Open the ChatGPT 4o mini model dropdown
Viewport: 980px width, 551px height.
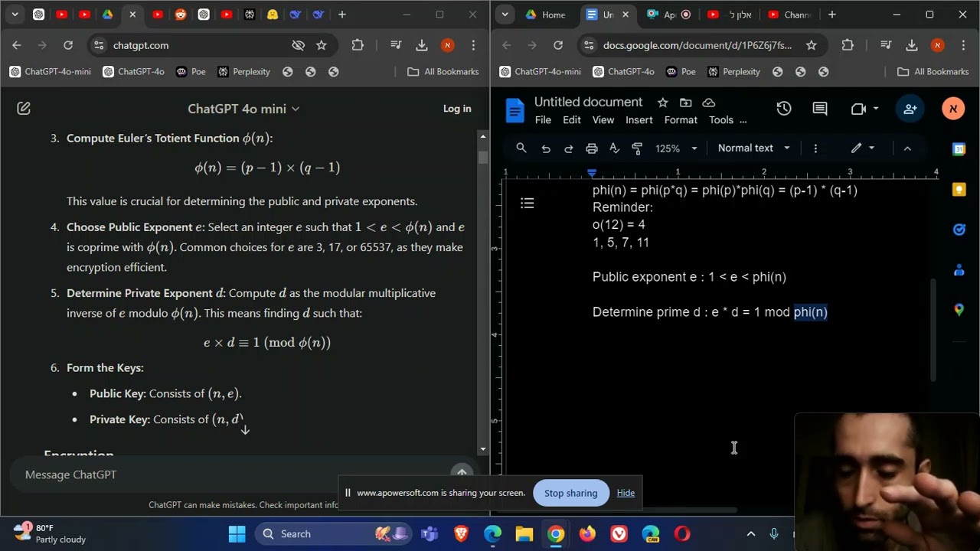pos(243,109)
